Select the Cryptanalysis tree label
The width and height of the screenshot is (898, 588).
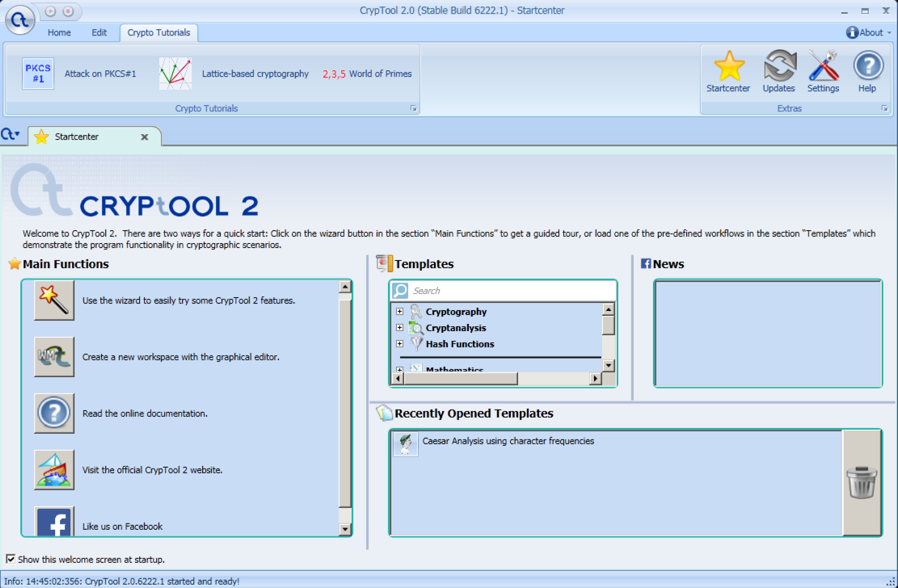click(x=456, y=327)
